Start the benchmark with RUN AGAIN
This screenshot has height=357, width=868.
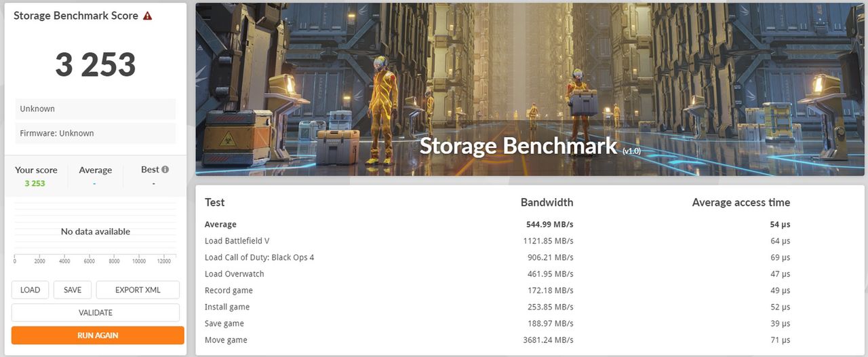point(98,335)
